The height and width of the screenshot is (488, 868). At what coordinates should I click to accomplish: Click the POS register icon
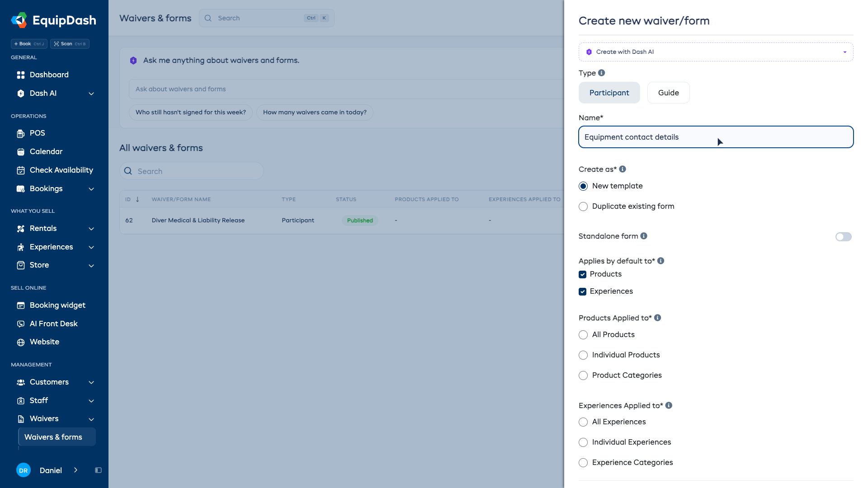coord(21,133)
